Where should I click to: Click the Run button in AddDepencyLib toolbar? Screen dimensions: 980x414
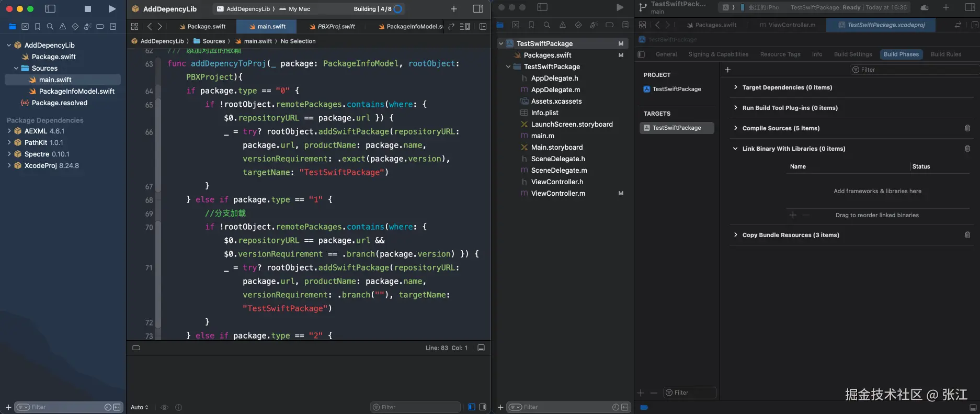pyautogui.click(x=112, y=9)
